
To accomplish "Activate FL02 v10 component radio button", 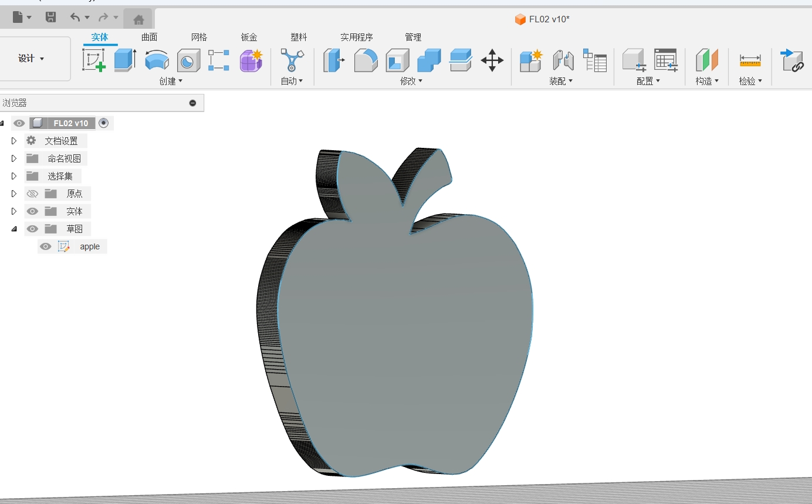I will point(104,123).
